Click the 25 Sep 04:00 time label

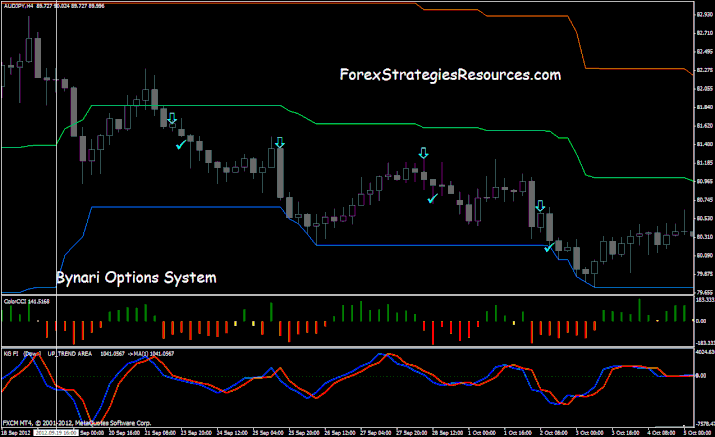coord(268,432)
